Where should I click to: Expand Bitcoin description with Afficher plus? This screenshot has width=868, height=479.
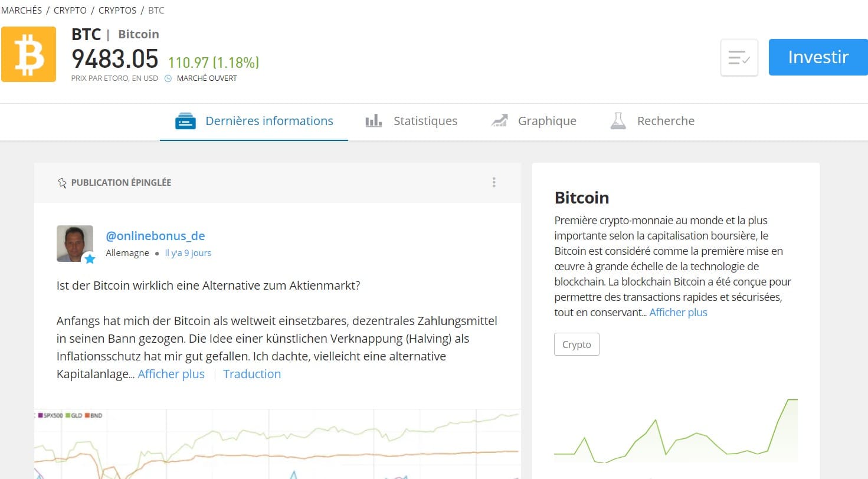(x=678, y=313)
